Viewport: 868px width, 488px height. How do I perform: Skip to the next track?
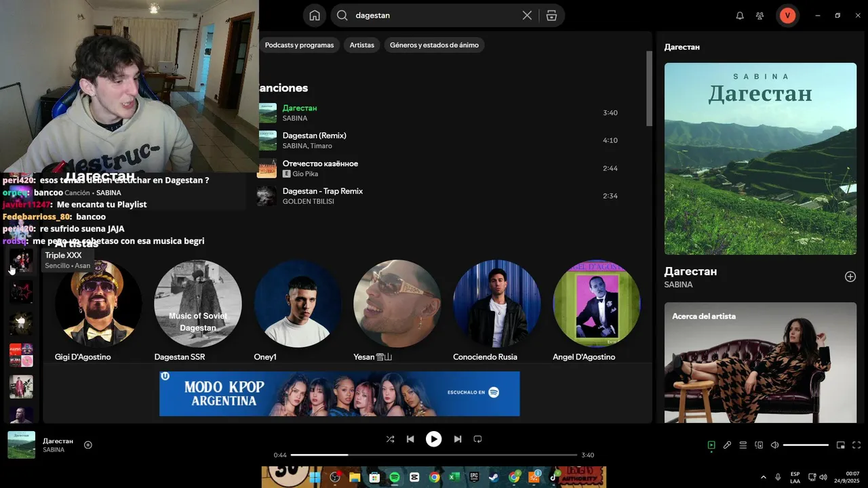click(458, 439)
